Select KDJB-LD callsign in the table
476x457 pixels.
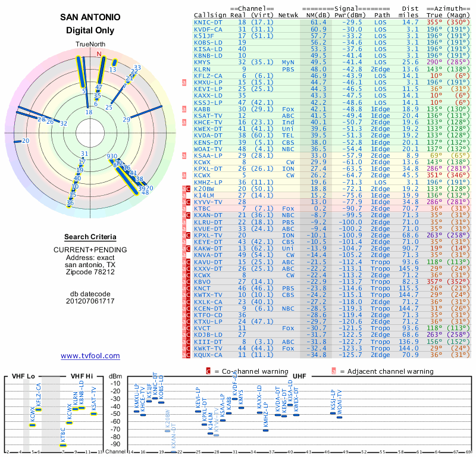tap(208, 334)
